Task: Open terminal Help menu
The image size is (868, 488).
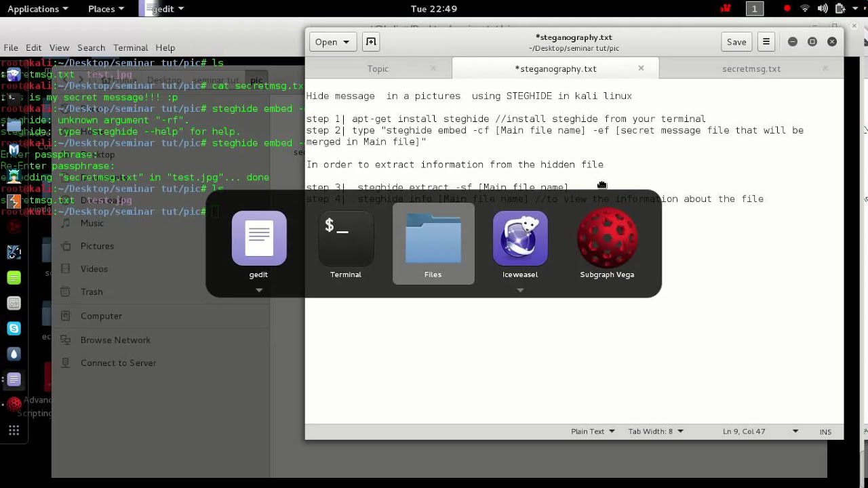Action: point(165,47)
